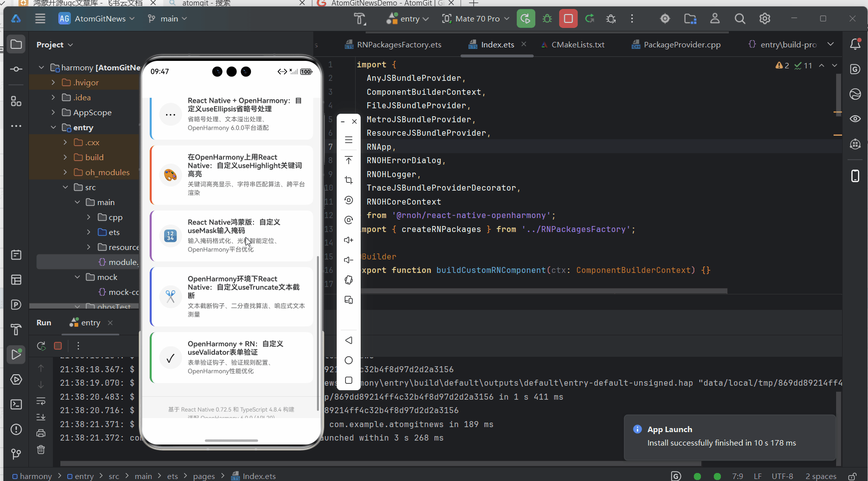This screenshot has height=481, width=868.
Task: Toggle soft-wrap in Run console
Action: tap(41, 401)
